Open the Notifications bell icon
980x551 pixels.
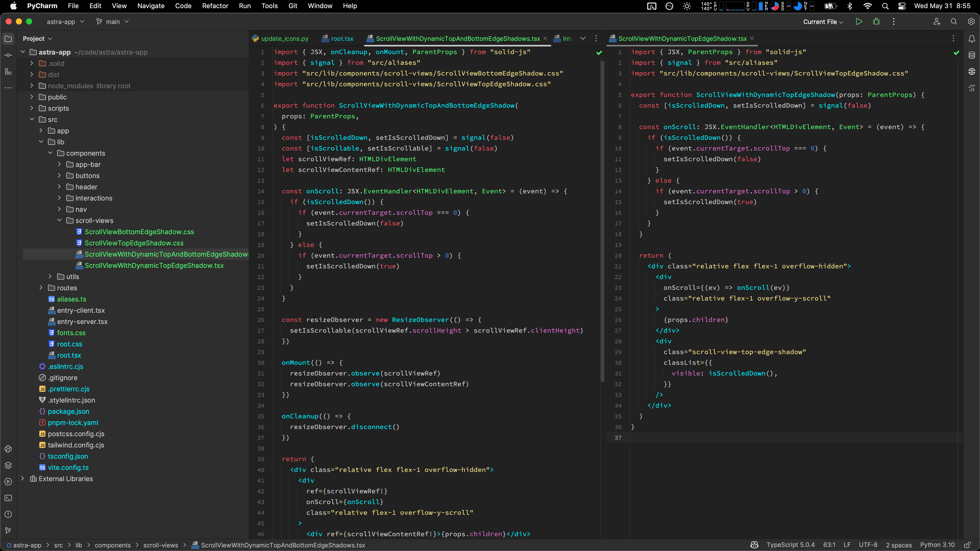(x=971, y=39)
